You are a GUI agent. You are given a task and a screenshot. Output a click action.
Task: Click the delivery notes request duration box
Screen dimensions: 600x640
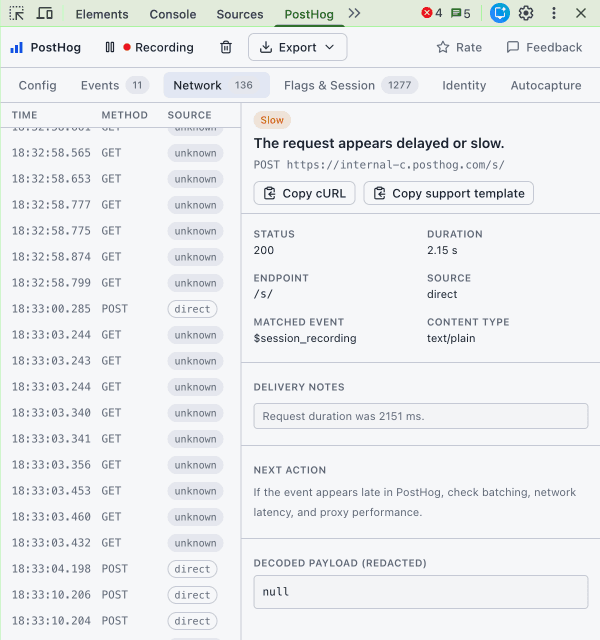[x=421, y=416]
